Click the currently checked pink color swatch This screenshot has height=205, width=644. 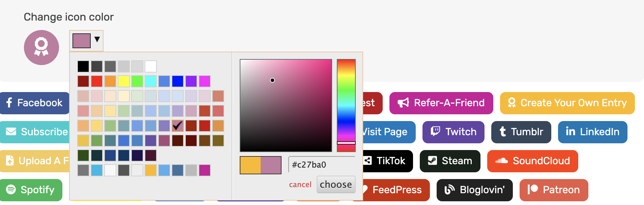click(x=178, y=126)
